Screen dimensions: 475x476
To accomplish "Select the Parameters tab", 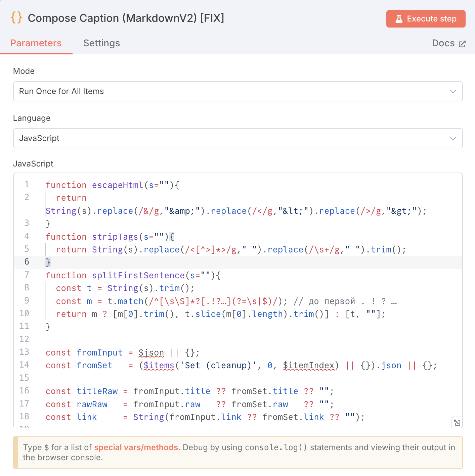I will click(36, 43).
